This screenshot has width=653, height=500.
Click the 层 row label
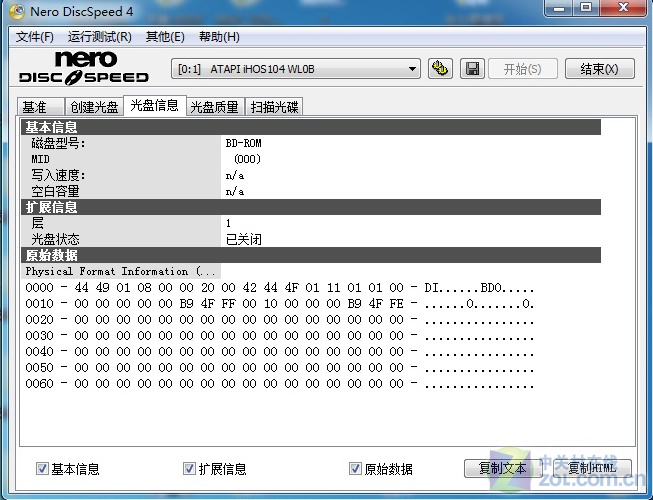37,223
